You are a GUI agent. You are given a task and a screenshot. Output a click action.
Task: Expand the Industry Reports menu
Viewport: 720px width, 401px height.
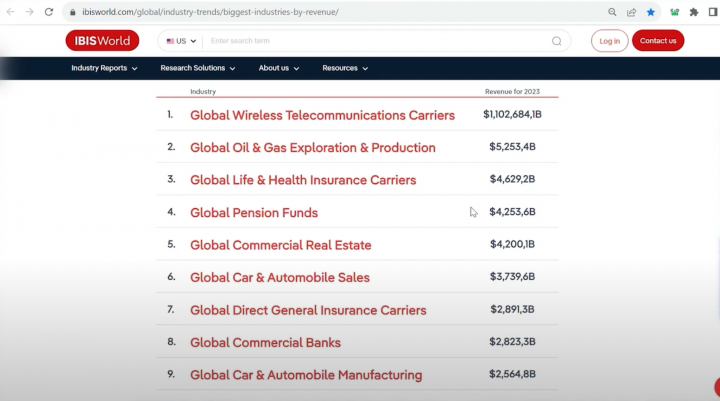click(x=105, y=68)
